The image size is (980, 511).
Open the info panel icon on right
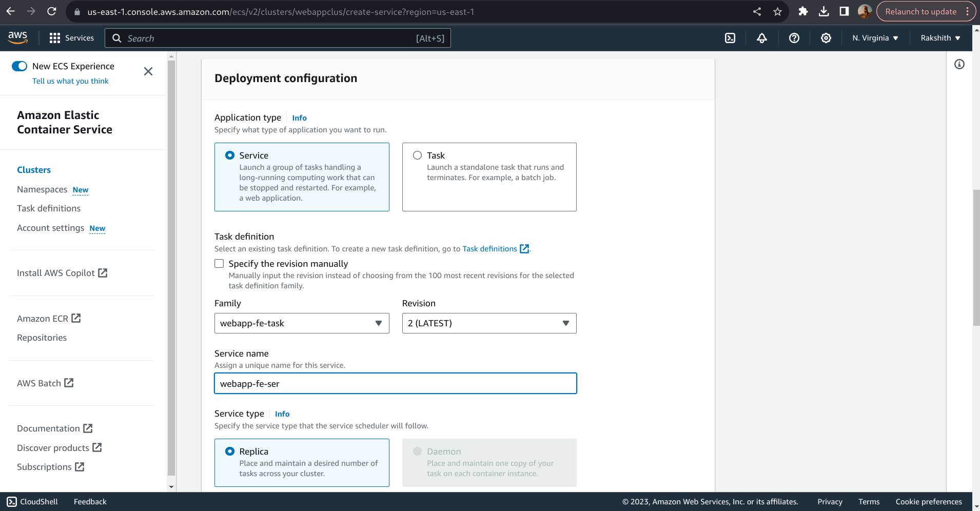pyautogui.click(x=959, y=64)
